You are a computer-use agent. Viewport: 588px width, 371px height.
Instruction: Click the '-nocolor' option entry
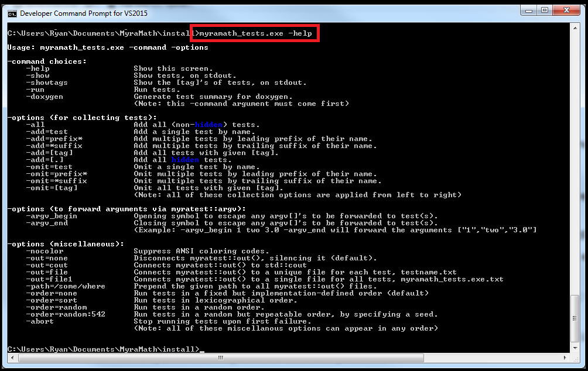(x=45, y=251)
